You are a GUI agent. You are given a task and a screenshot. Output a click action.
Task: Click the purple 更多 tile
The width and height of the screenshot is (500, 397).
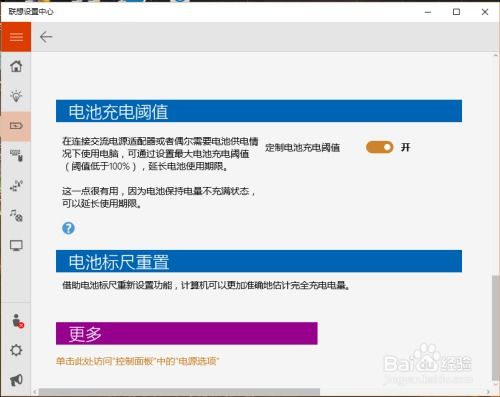[187, 333]
